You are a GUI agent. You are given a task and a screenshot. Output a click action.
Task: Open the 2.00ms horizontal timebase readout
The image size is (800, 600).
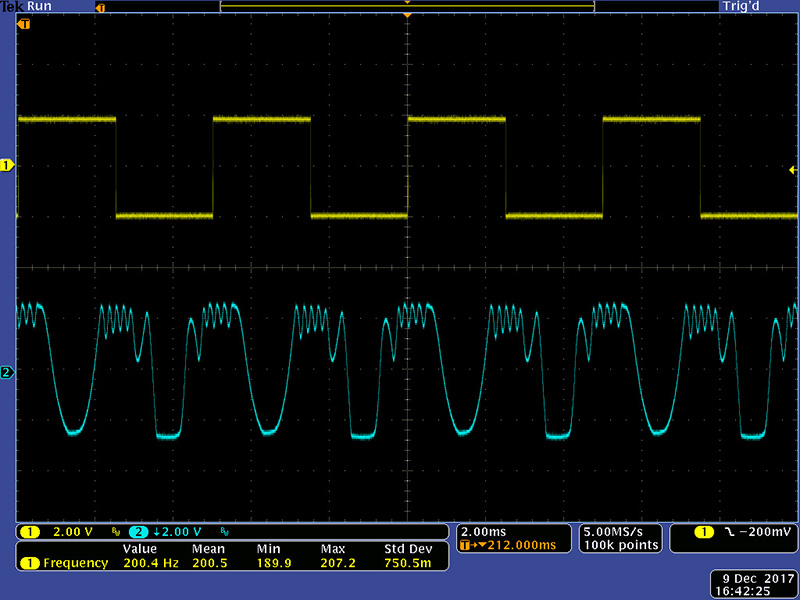[485, 531]
